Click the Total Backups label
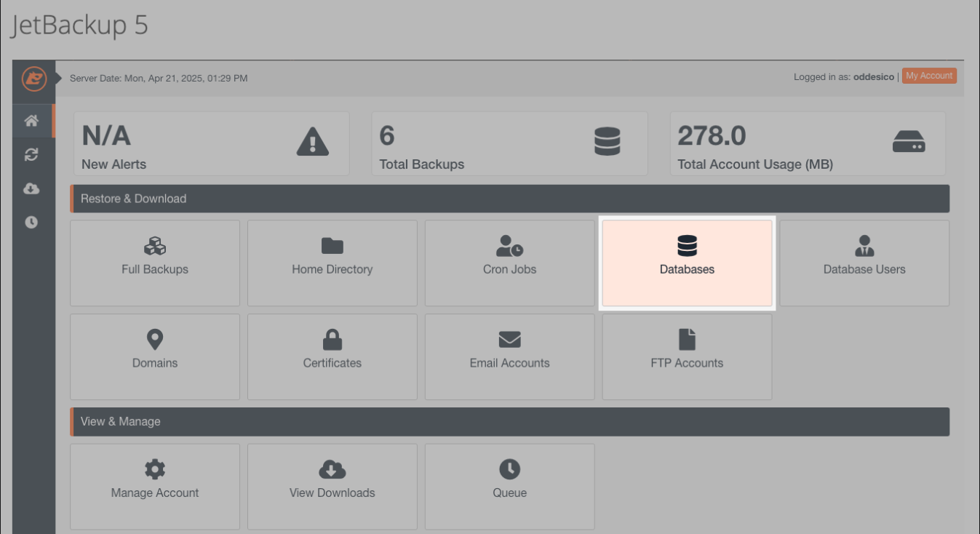 (x=422, y=164)
